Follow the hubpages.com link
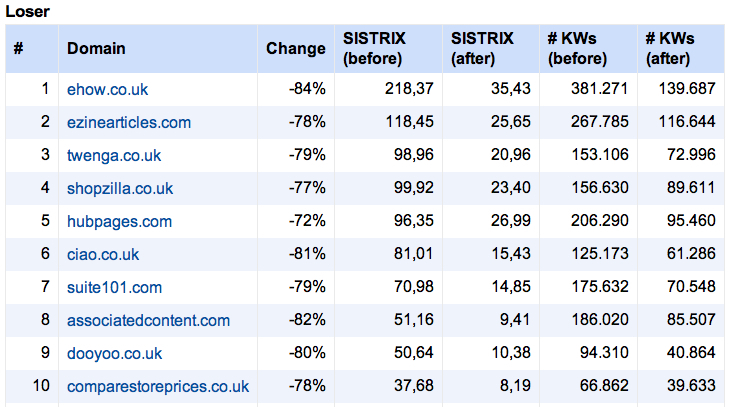This screenshot has width=732, height=407. coord(120,222)
